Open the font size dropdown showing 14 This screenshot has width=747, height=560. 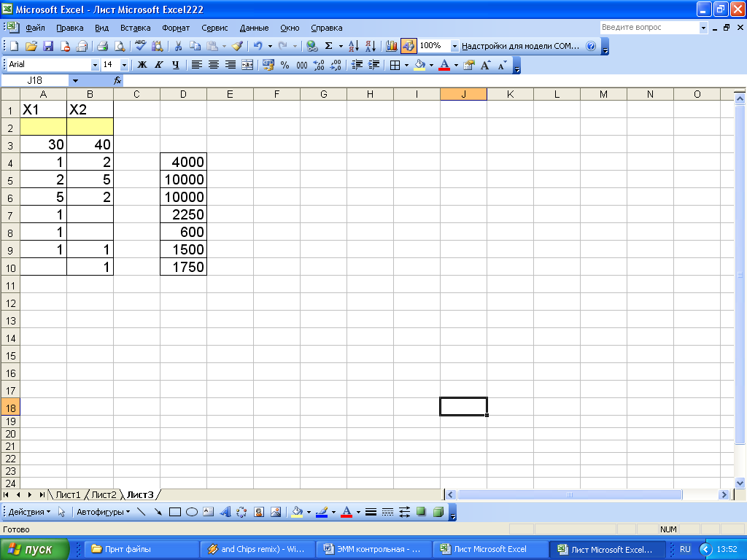click(x=124, y=65)
